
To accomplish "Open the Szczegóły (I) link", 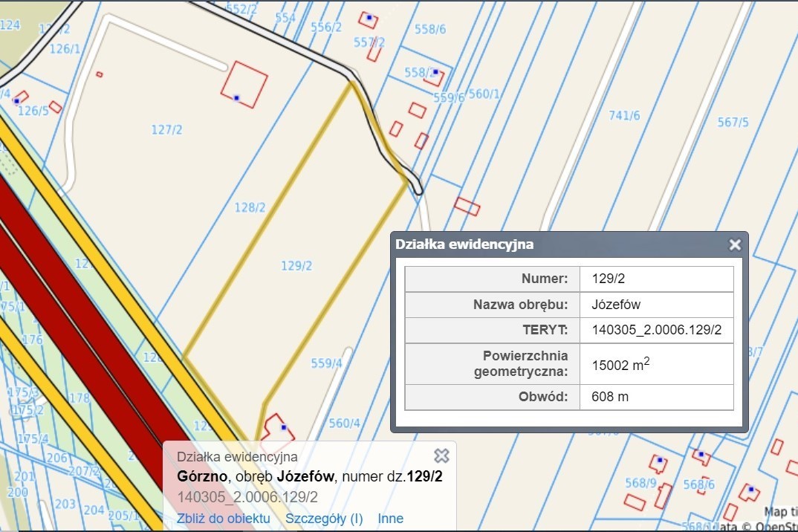I will point(324,519).
